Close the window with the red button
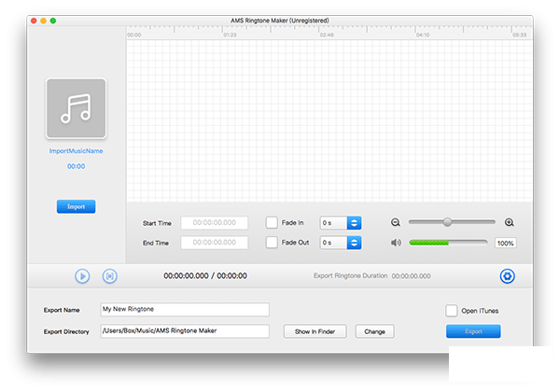The height and width of the screenshot is (392, 560). (x=34, y=21)
